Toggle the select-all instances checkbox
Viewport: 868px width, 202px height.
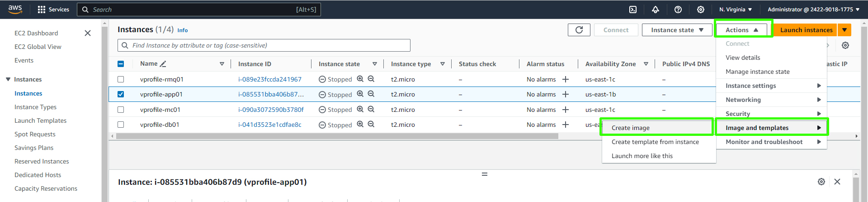pyautogui.click(x=121, y=64)
